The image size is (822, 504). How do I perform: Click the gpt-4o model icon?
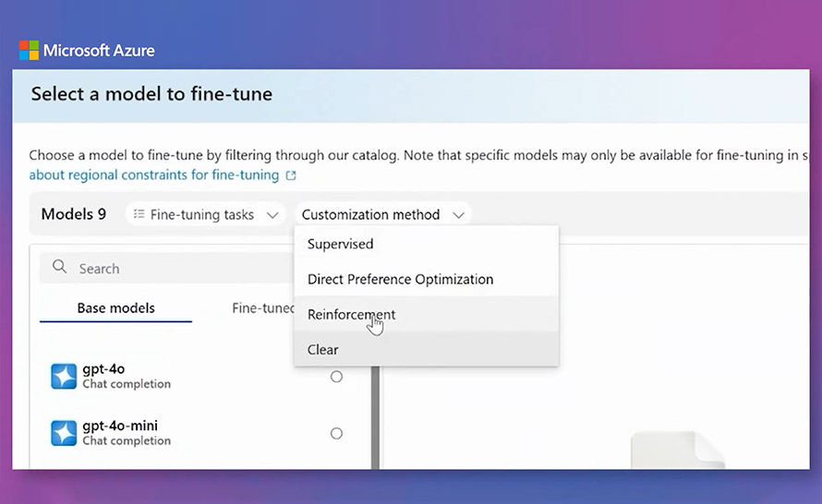coord(64,377)
